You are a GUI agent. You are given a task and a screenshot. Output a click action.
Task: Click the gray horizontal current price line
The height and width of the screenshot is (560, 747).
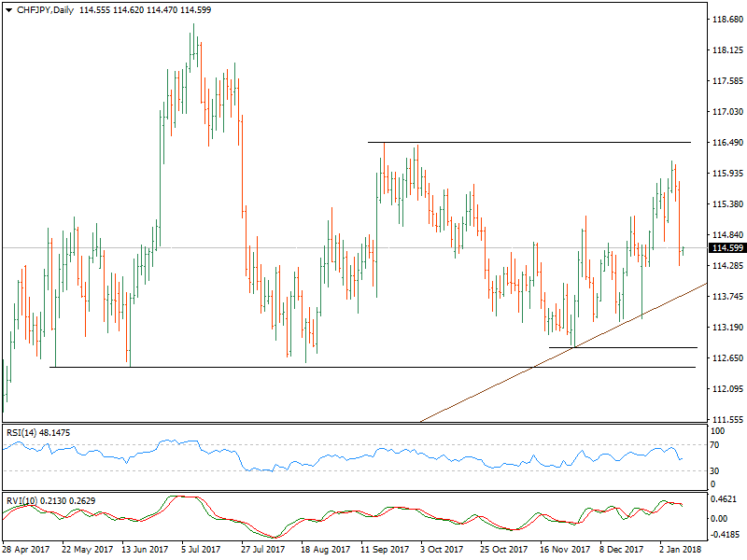coord(280,247)
